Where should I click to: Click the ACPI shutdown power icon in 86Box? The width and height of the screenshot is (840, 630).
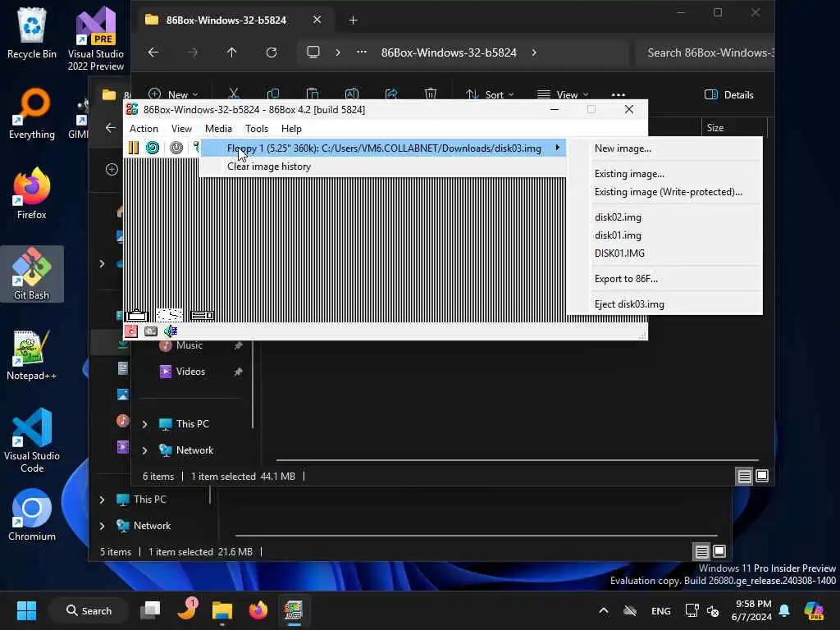[x=176, y=148]
